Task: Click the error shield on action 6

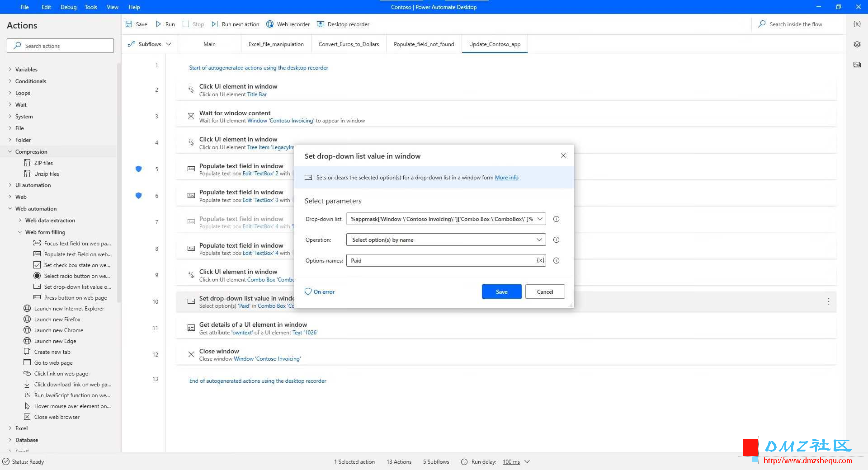Action: point(139,196)
